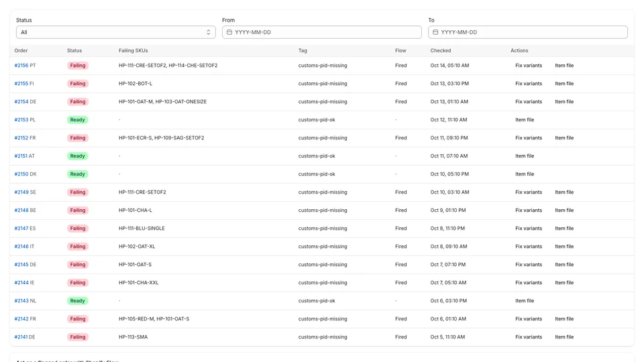The image size is (644, 362).
Task: Click Item file for order #2143
Action: coord(525,300)
